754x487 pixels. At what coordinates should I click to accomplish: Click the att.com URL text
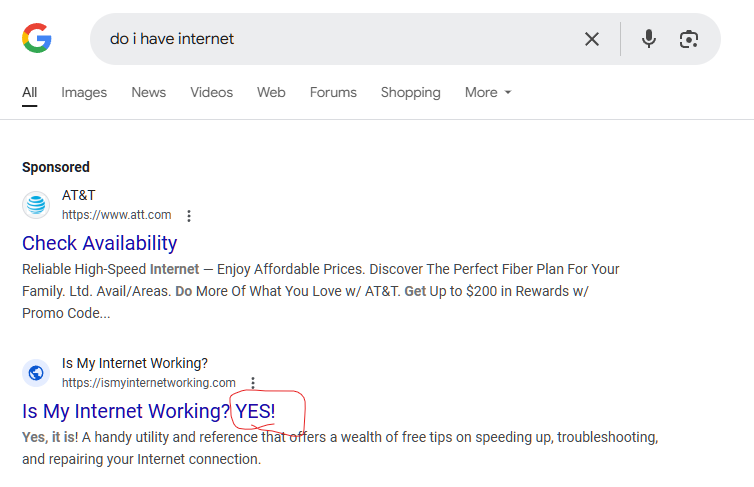tap(116, 215)
